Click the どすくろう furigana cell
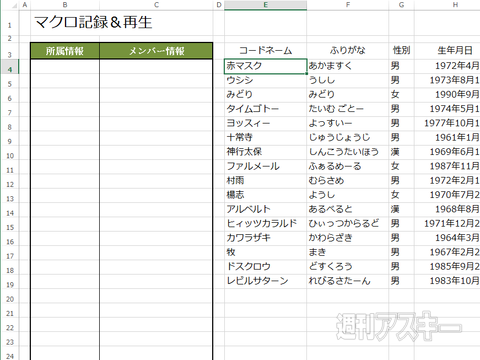The height and width of the screenshot is (360, 480). [348, 267]
